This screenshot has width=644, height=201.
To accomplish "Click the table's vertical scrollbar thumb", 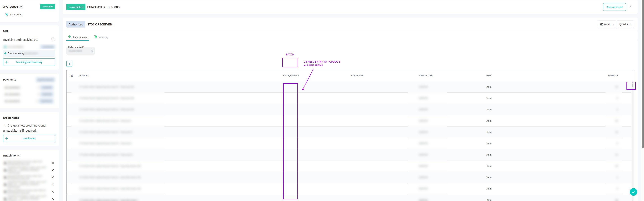I will [632, 85].
